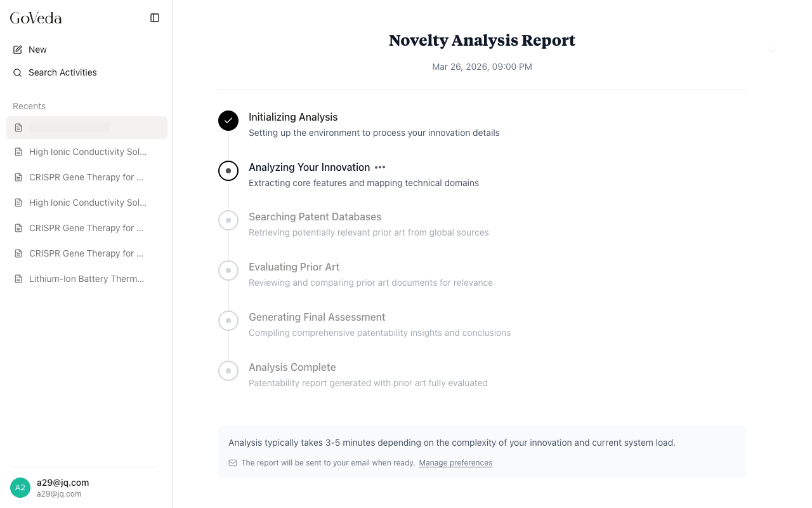Click Search Activities button

coord(62,72)
